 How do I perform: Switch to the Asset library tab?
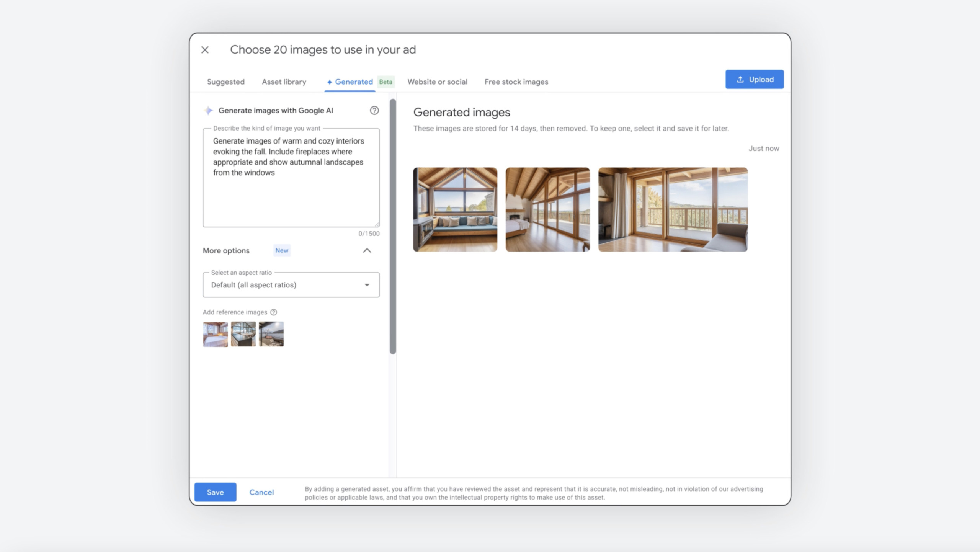(x=284, y=82)
